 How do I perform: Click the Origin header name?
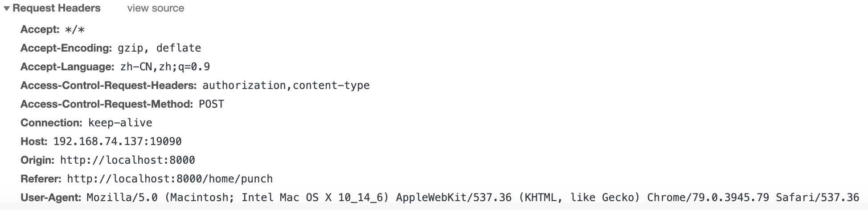tap(37, 160)
